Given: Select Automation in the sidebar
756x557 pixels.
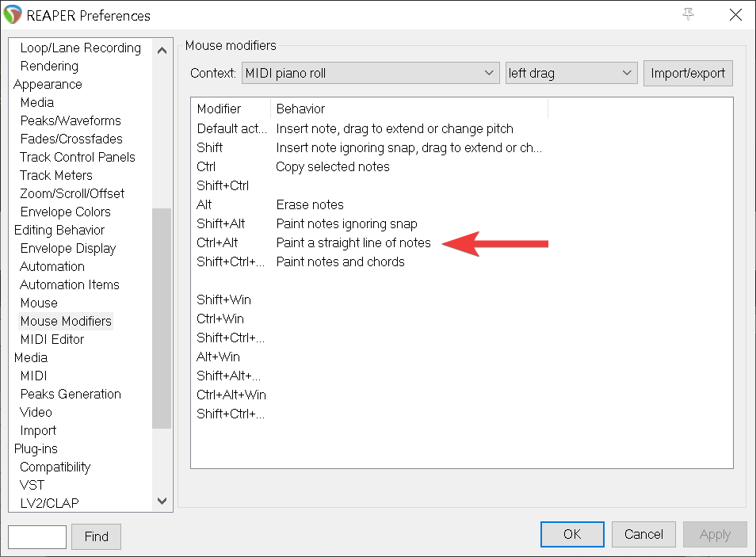Looking at the screenshot, I should pyautogui.click(x=52, y=267).
